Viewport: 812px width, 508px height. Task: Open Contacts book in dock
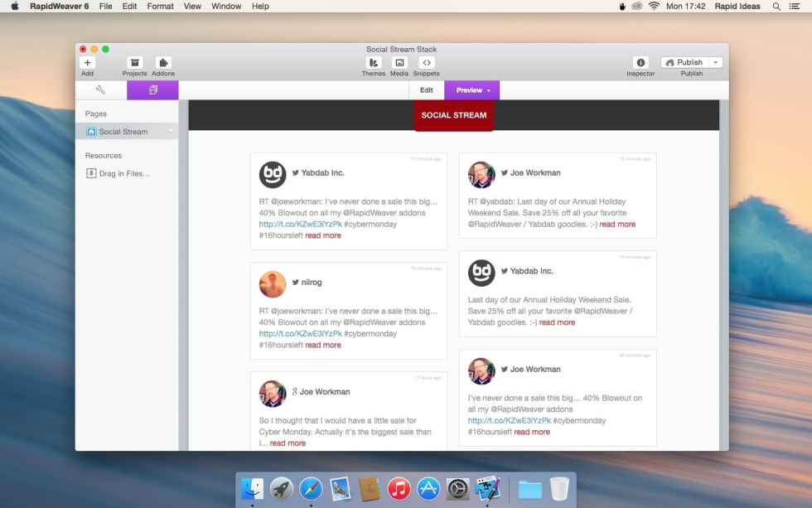(370, 488)
